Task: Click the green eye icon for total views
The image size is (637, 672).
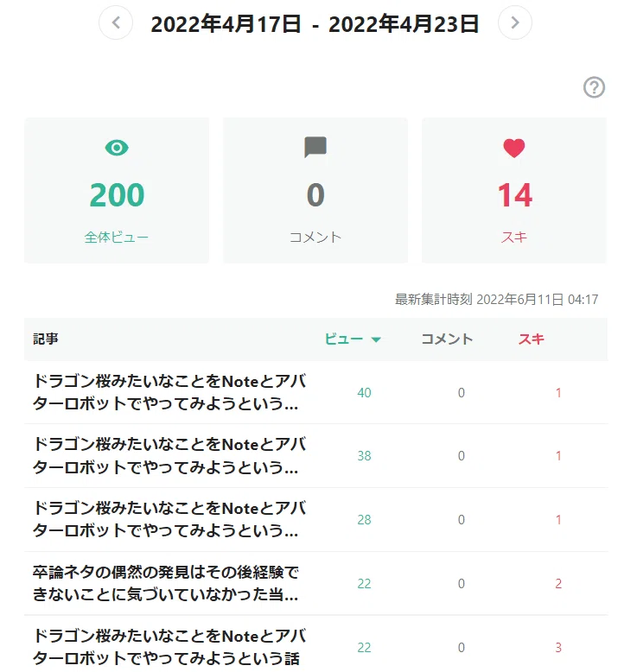Action: coord(117,148)
